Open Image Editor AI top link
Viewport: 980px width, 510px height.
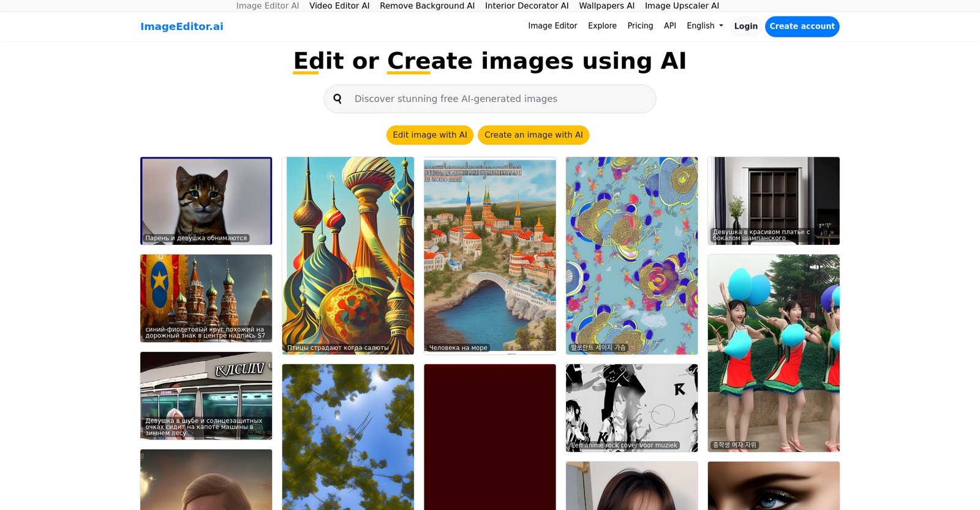tap(268, 6)
